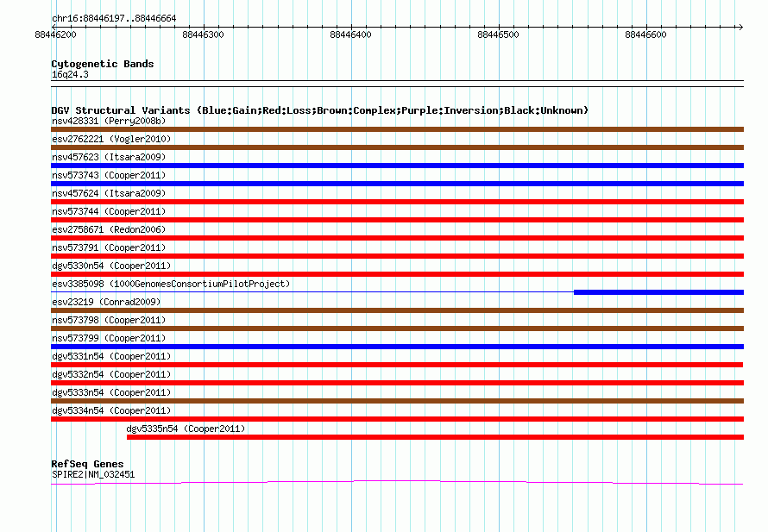
Task: Click the nsv573799 (Cooper2011) label
Action: tap(109, 338)
